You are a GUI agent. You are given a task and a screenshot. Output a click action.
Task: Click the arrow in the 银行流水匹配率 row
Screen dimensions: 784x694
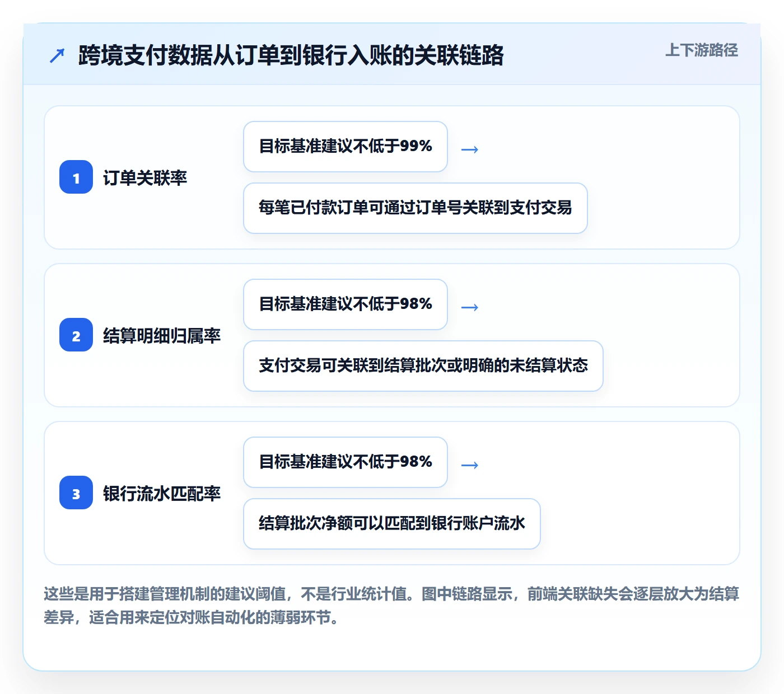tap(469, 465)
